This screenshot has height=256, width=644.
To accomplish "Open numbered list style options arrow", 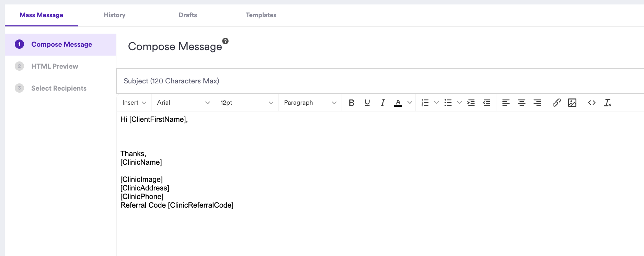I will click(x=436, y=103).
